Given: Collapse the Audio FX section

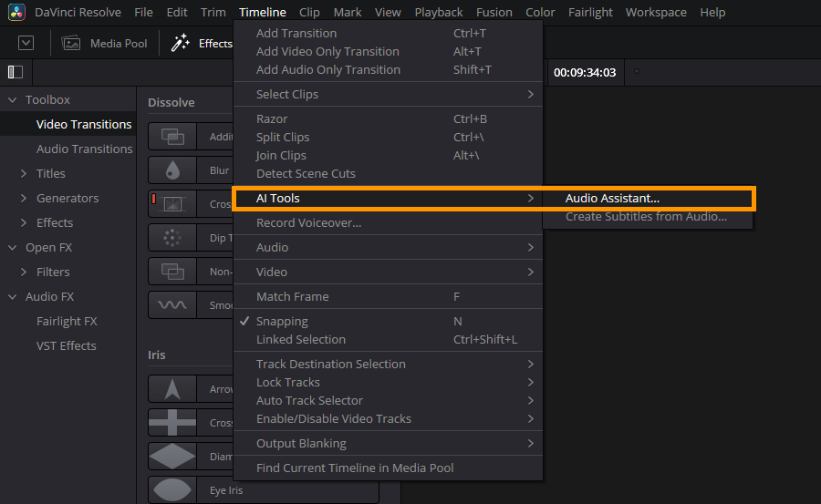Looking at the screenshot, I should [x=13, y=296].
